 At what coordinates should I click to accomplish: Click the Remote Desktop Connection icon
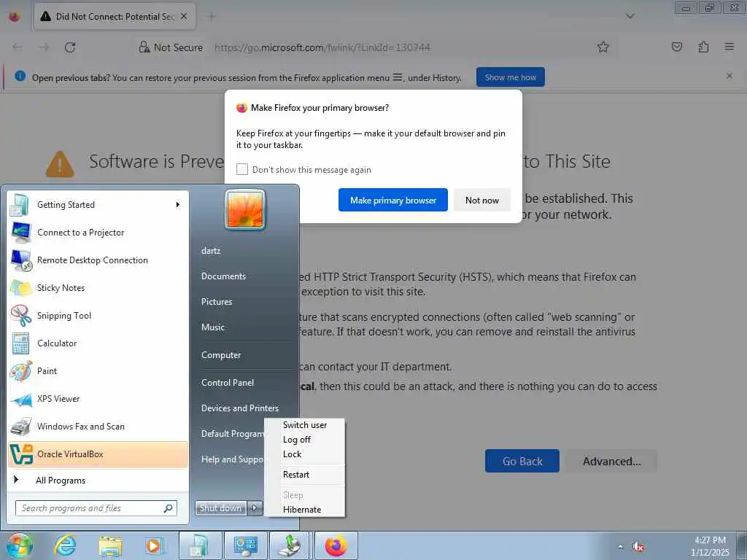21,260
